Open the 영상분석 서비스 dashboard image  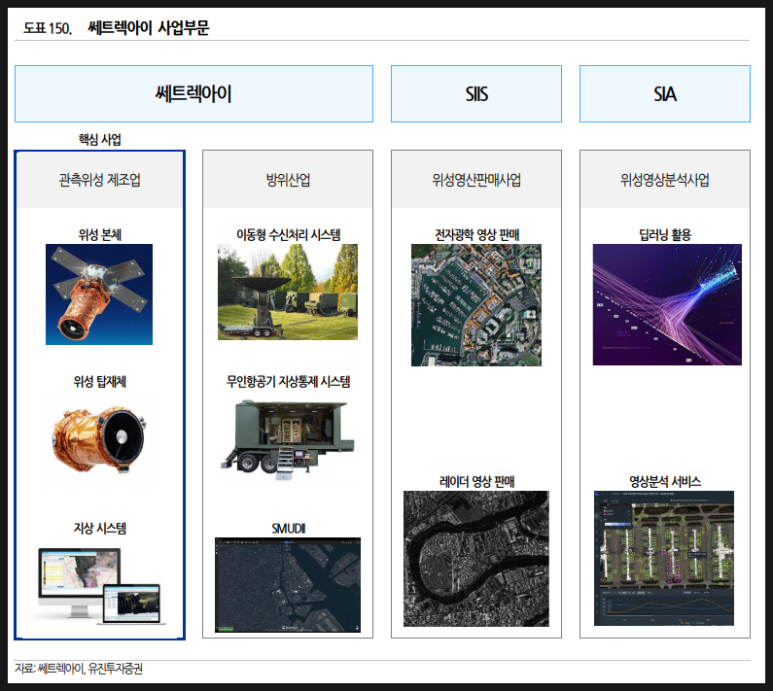point(664,558)
